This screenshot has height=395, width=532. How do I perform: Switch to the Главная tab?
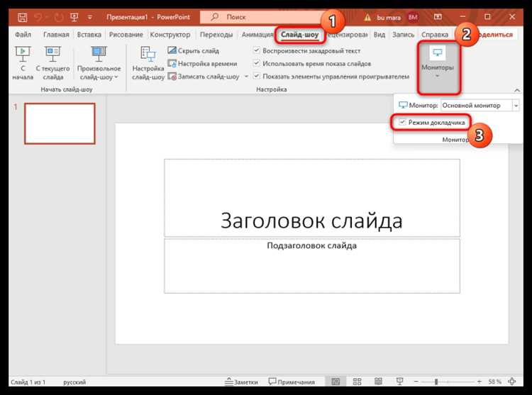[x=56, y=35]
